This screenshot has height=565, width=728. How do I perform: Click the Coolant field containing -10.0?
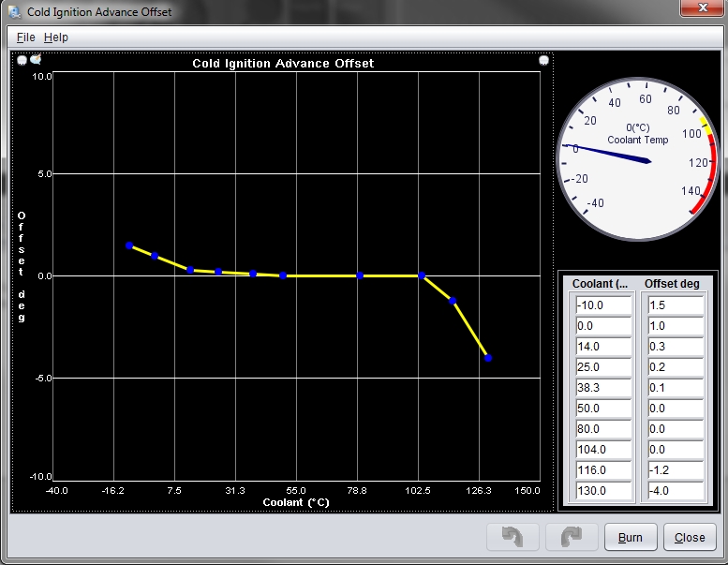point(603,305)
